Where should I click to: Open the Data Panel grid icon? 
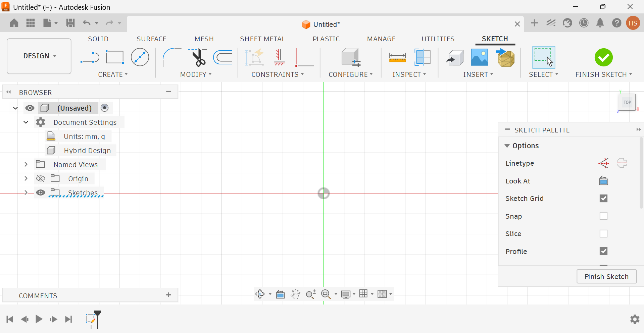click(31, 23)
